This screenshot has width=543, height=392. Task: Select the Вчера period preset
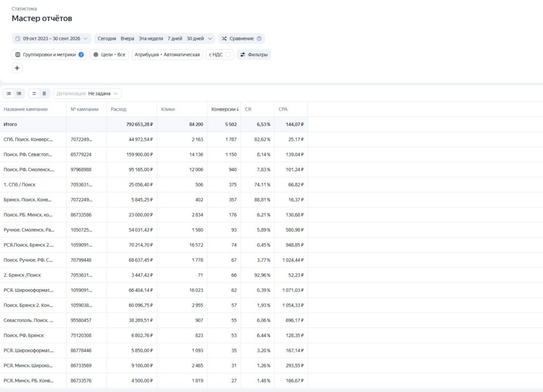pos(127,38)
